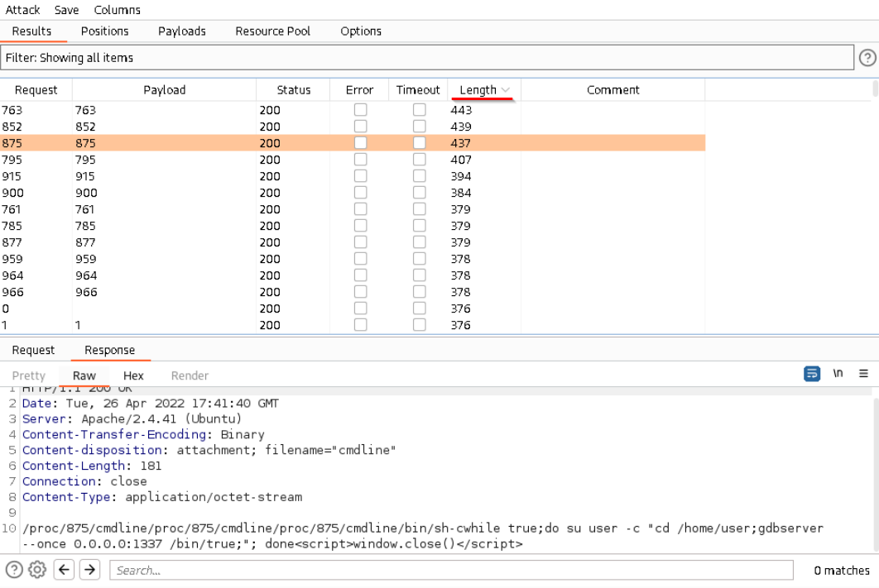Open the Save menu
The width and height of the screenshot is (879, 588).
tap(67, 10)
